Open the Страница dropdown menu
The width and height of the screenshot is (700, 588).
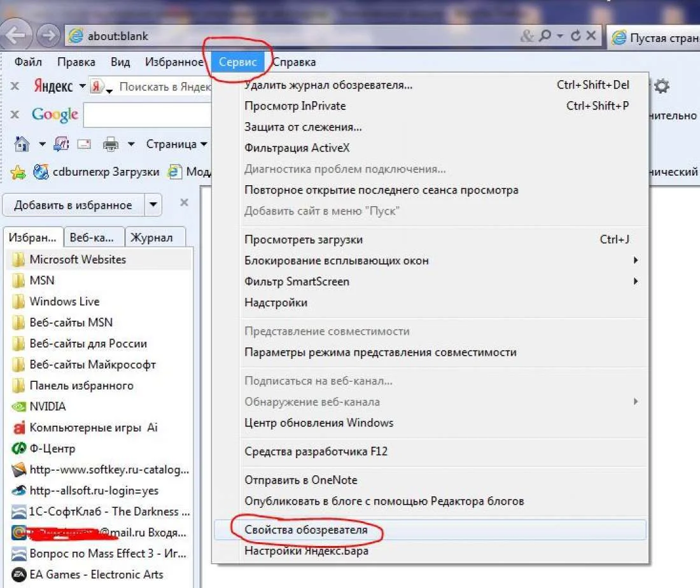coord(176,144)
